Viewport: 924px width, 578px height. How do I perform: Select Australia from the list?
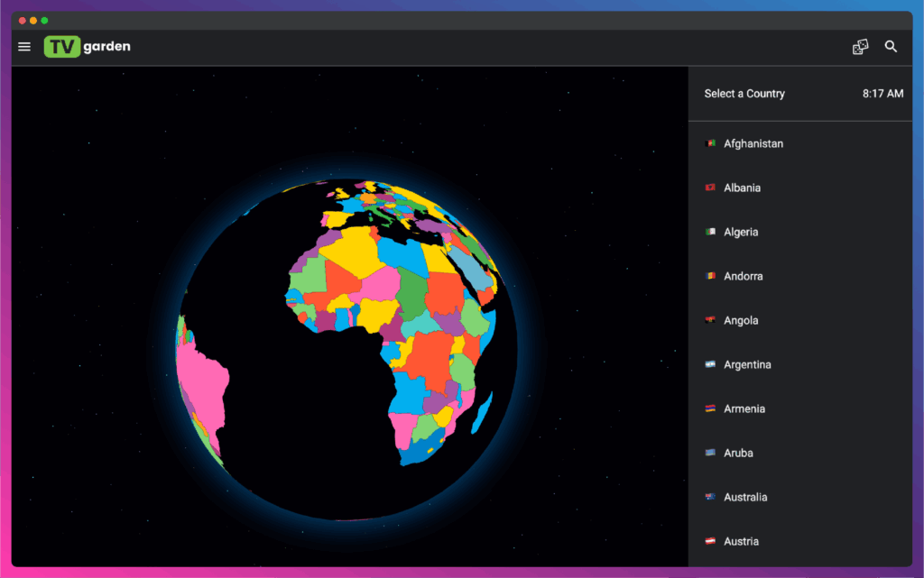800,497
